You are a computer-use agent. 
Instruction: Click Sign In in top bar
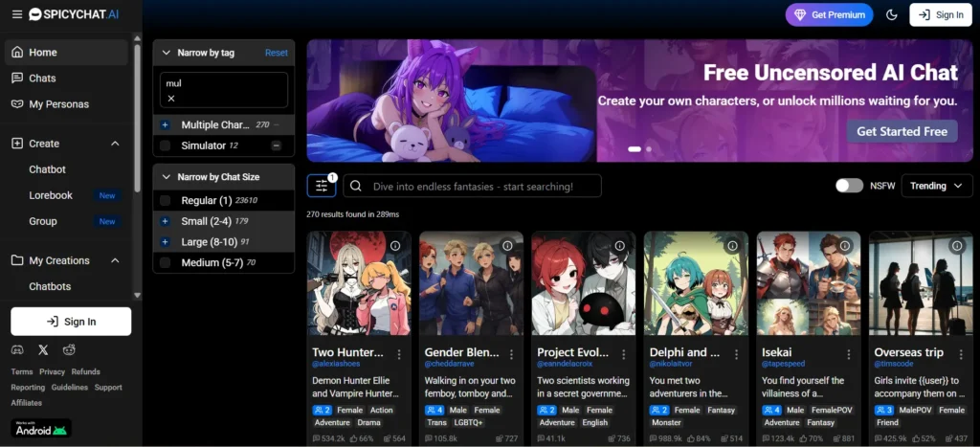tap(941, 15)
